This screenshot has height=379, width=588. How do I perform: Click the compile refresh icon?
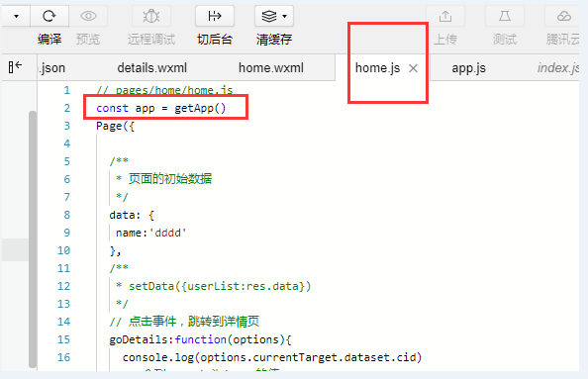[x=49, y=16]
